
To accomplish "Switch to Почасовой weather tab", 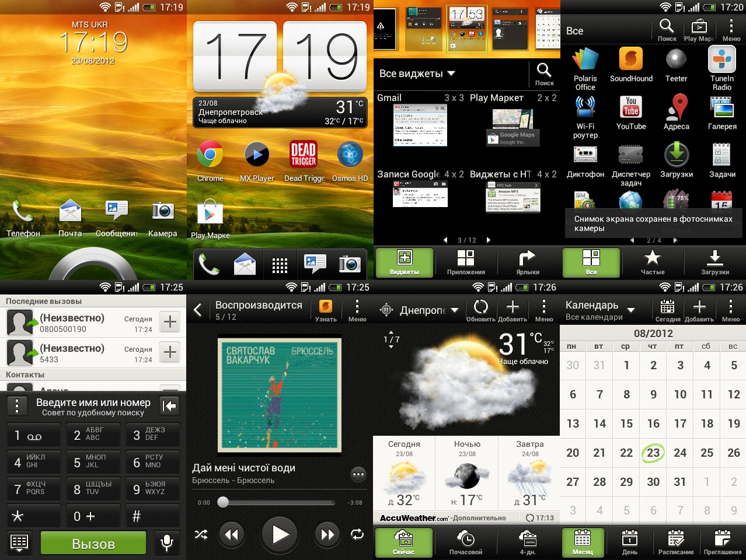I will pos(466,542).
